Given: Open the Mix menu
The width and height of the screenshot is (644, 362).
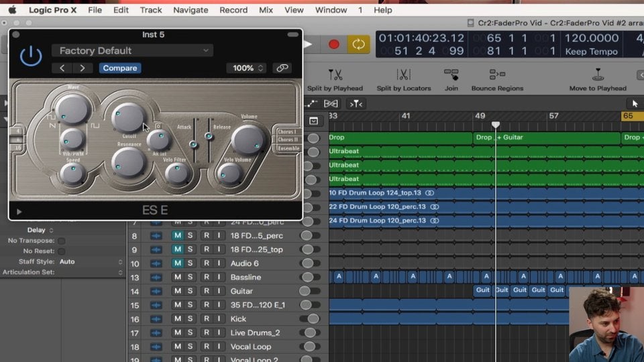Looking at the screenshot, I should [266, 10].
